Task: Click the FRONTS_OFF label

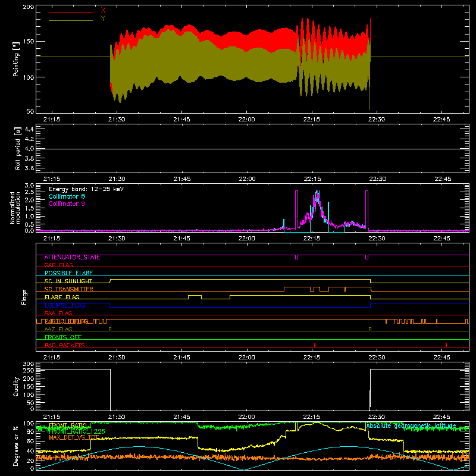Action: pyautogui.click(x=63, y=337)
